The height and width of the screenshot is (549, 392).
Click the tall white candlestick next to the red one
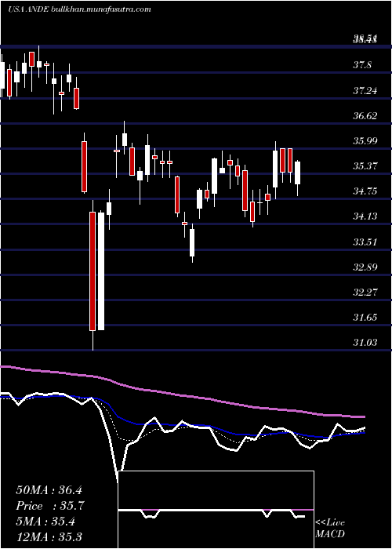(x=101, y=271)
